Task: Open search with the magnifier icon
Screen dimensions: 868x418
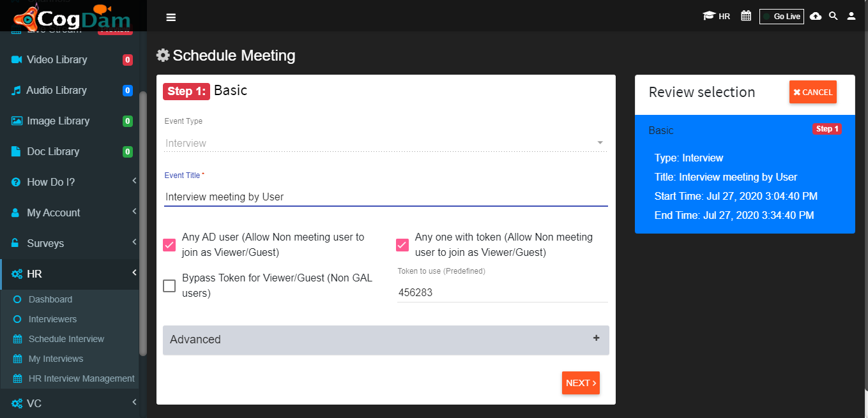Action: 833,16
